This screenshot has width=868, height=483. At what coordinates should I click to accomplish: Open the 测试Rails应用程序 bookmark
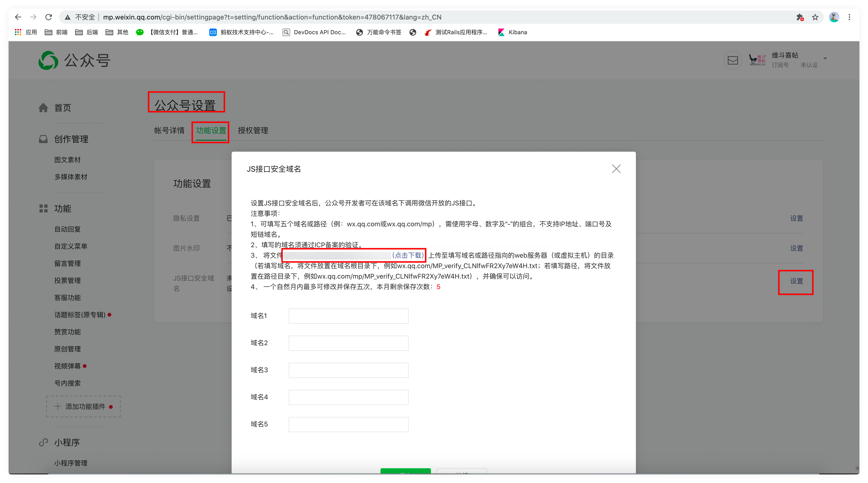pos(456,32)
